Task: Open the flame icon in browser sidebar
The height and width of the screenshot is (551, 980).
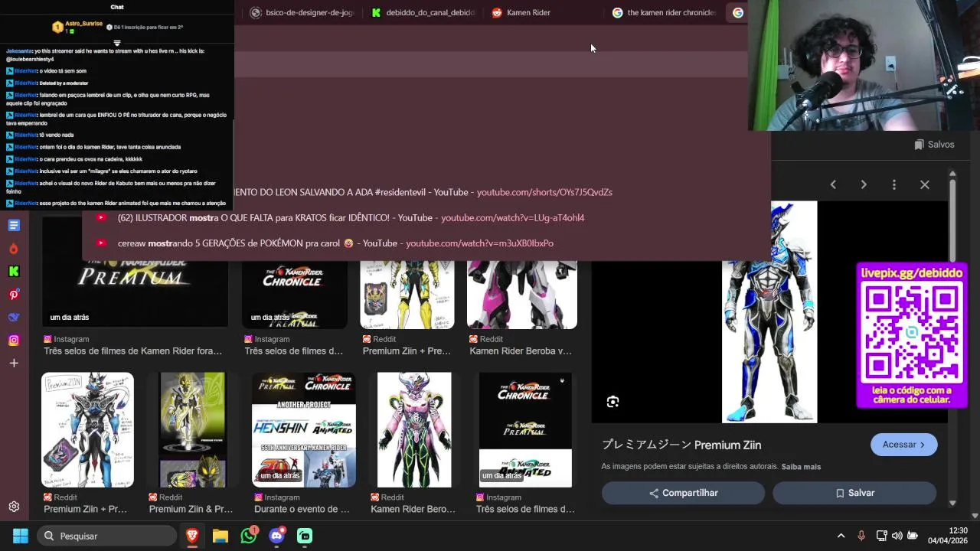Action: [x=14, y=249]
